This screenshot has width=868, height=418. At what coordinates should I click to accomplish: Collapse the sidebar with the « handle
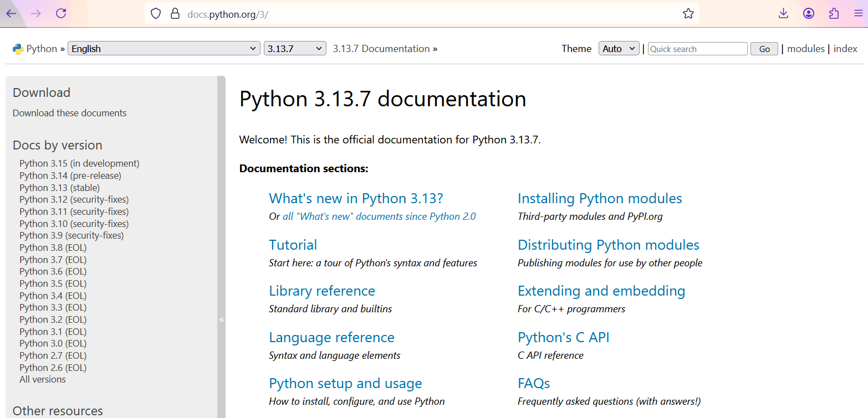[x=221, y=319]
